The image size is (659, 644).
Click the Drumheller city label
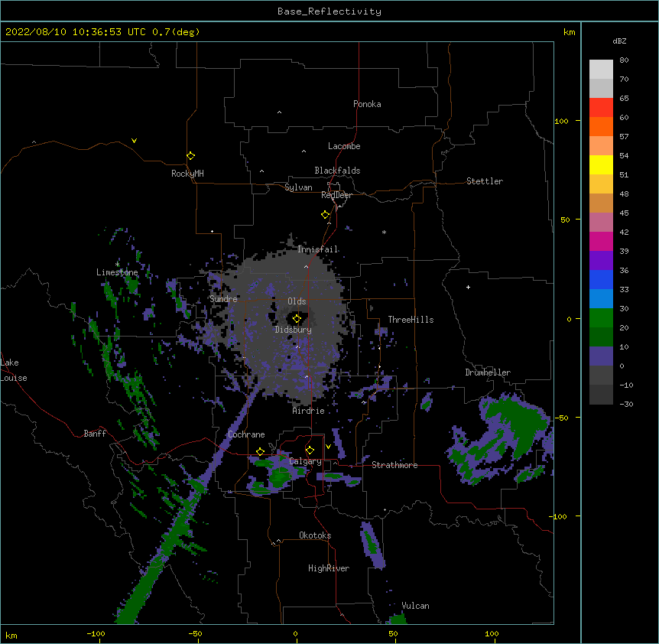pyautogui.click(x=488, y=372)
